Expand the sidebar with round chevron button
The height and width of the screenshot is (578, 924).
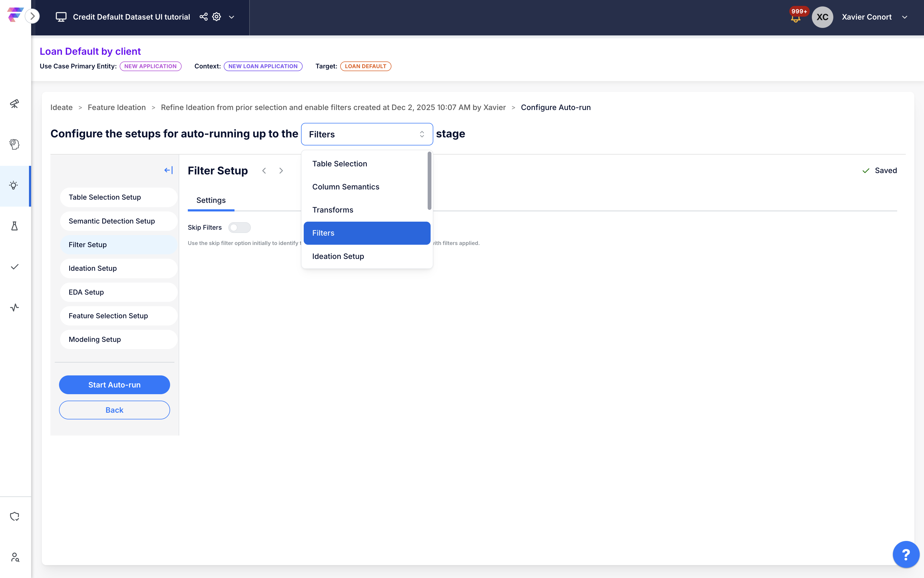pos(32,16)
